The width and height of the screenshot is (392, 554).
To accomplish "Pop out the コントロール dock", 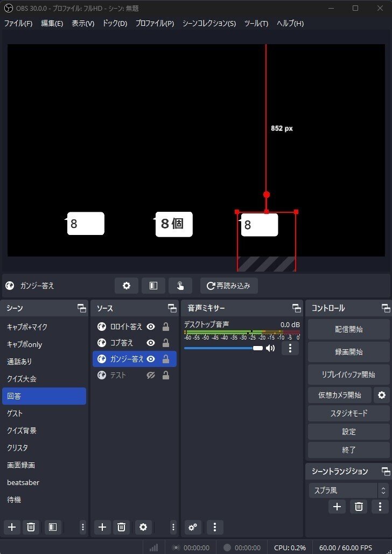I will point(386,308).
